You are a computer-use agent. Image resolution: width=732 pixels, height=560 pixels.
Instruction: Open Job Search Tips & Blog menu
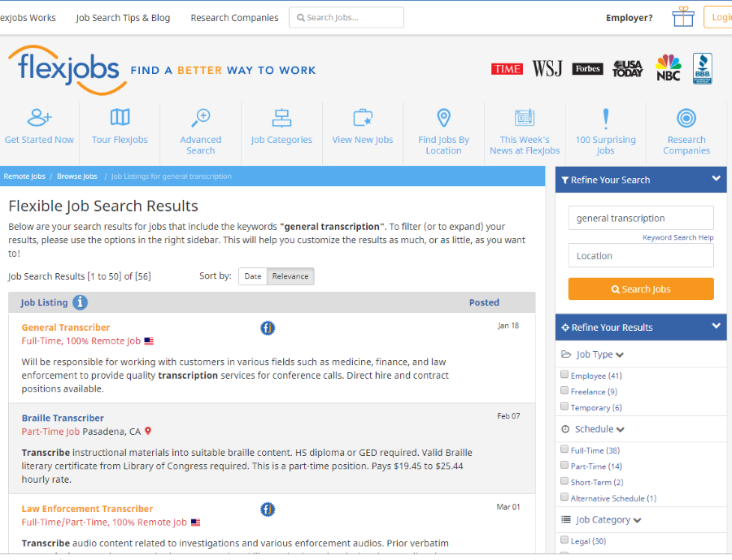pyautogui.click(x=123, y=18)
